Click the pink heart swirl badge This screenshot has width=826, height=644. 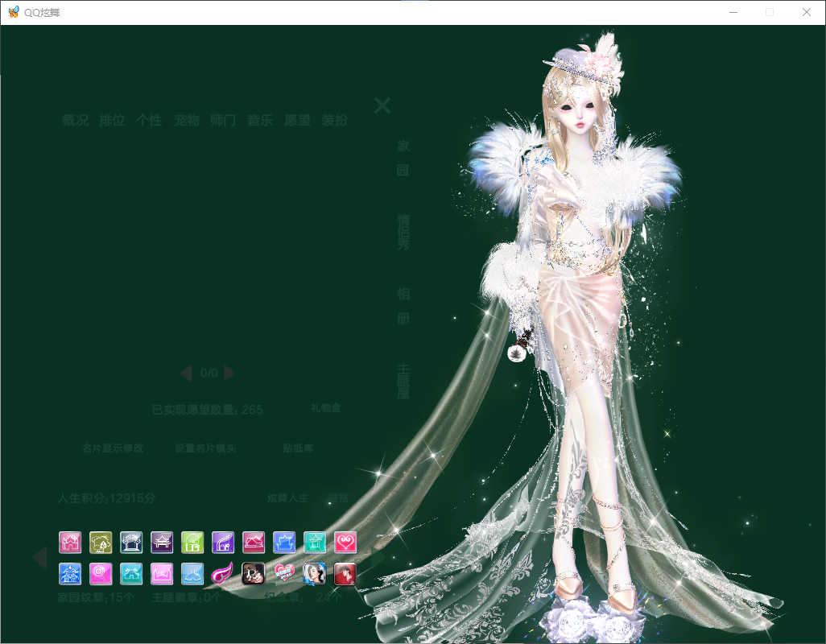pos(345,543)
